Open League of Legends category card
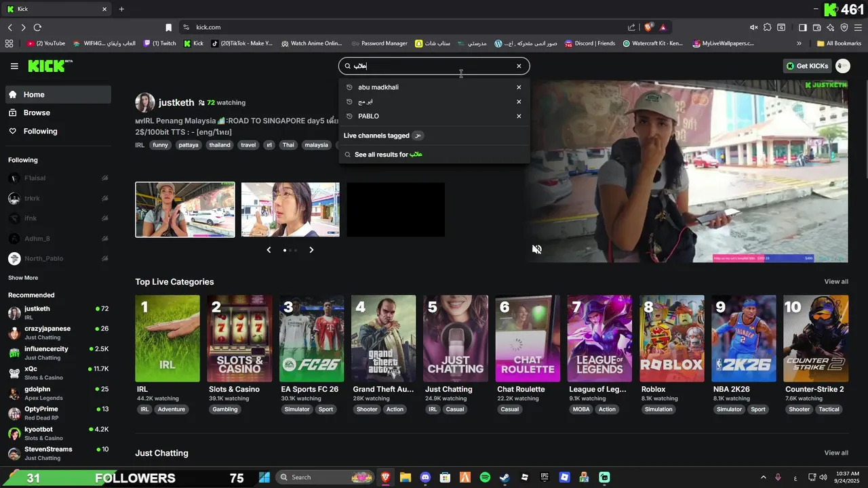Screen dimensions: 868x488 coord(599,339)
